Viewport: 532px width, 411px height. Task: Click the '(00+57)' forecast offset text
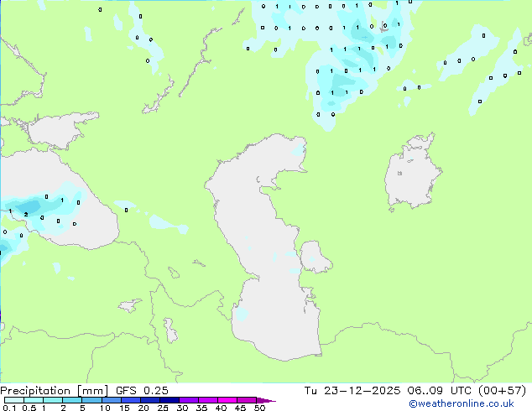pyautogui.click(x=503, y=391)
